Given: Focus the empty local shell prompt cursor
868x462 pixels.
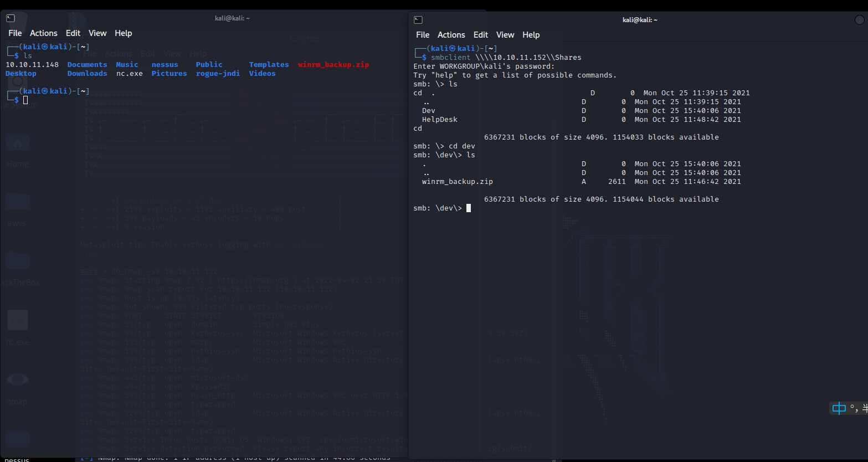Looking at the screenshot, I should tap(25, 100).
